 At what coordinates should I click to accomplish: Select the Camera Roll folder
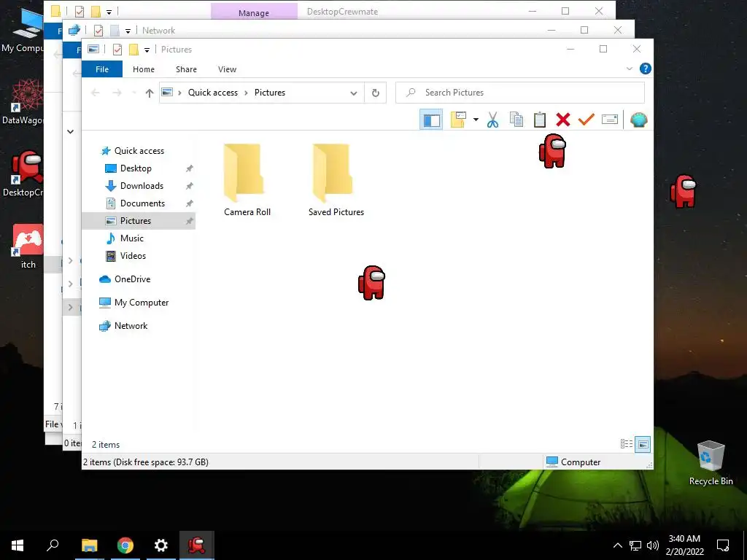pos(247,180)
